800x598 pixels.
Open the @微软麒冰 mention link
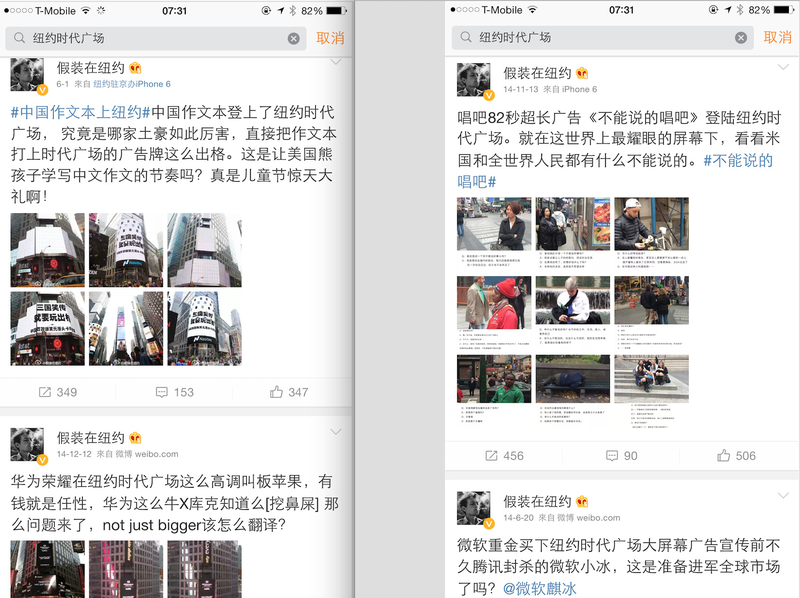point(540,588)
